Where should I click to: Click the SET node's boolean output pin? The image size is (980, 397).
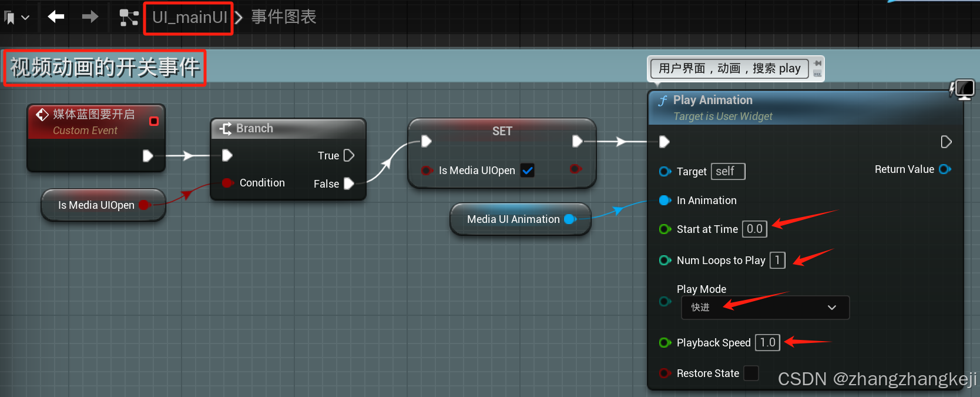pyautogui.click(x=576, y=169)
